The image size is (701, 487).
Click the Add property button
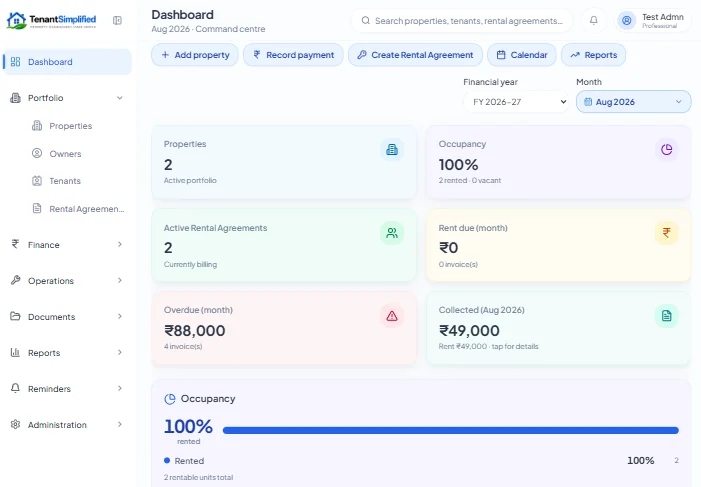pyautogui.click(x=195, y=55)
